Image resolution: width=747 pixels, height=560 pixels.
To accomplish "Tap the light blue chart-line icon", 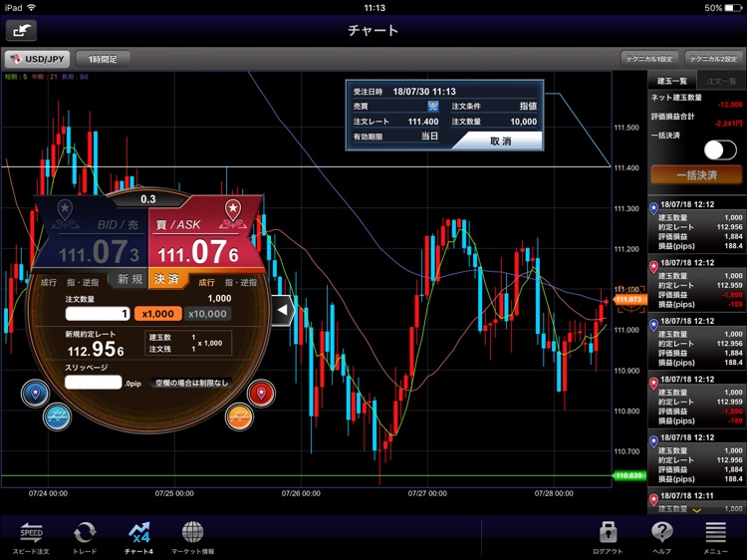I will click(57, 417).
